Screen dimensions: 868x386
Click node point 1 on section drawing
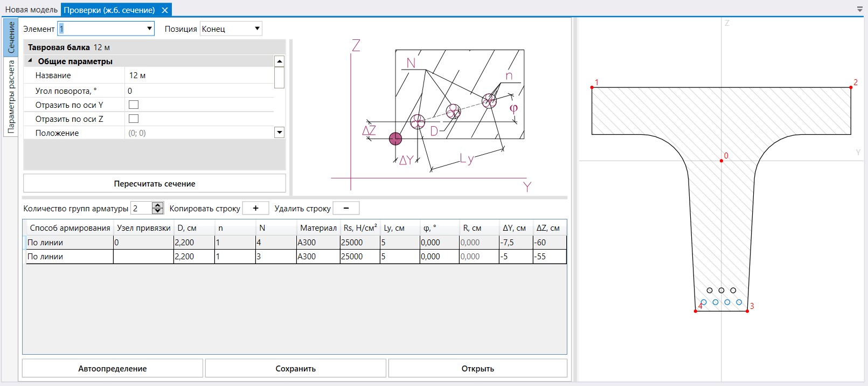pos(592,87)
